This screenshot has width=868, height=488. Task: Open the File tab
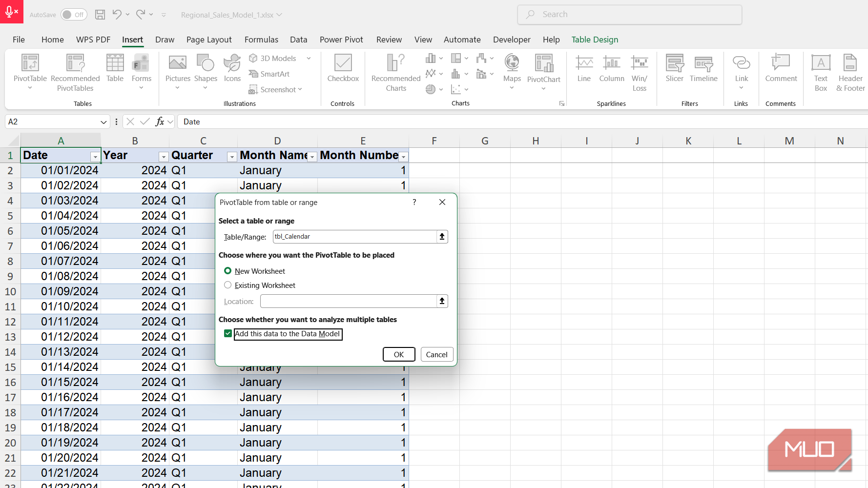coord(19,40)
